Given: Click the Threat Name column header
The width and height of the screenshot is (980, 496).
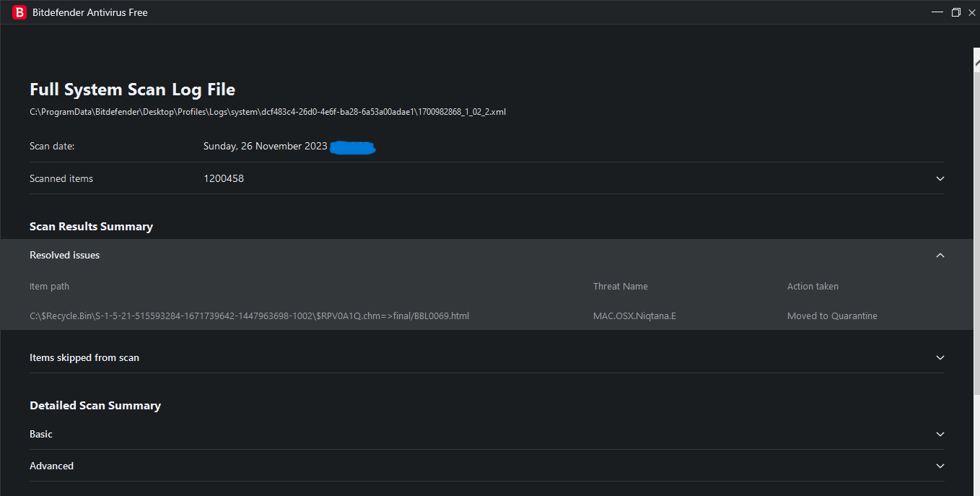Looking at the screenshot, I should click(x=620, y=286).
